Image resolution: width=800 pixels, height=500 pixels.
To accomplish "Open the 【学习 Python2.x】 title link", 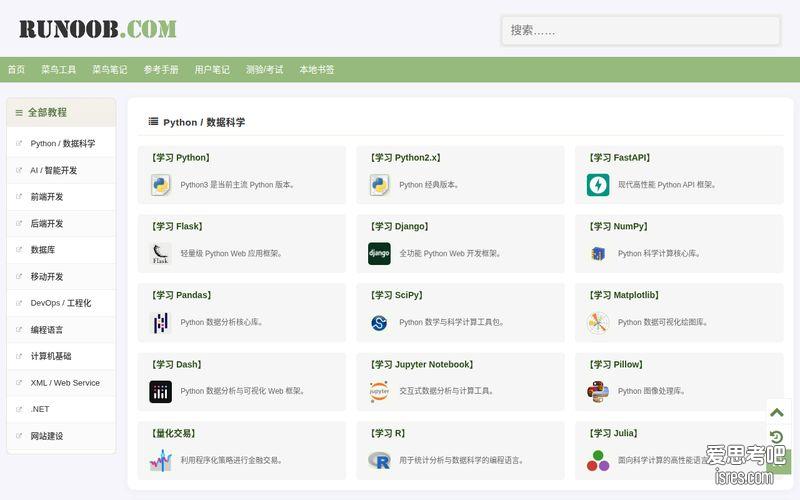I will 406,158.
